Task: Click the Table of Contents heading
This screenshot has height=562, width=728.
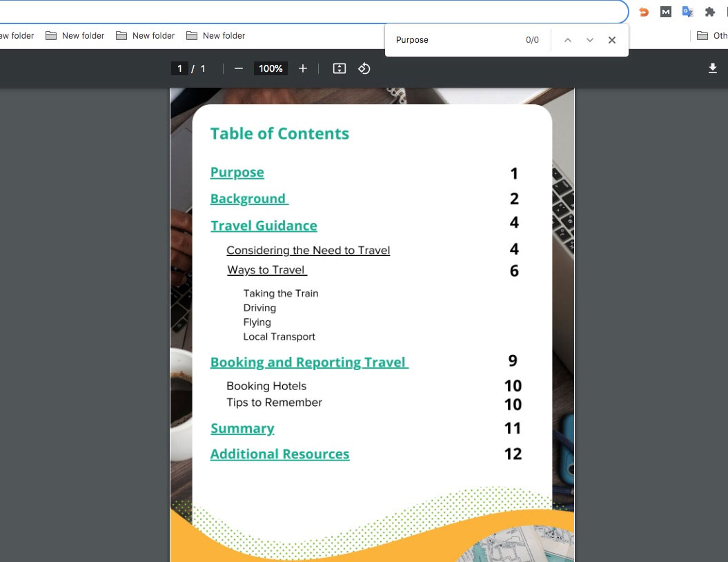Action: 279,134
